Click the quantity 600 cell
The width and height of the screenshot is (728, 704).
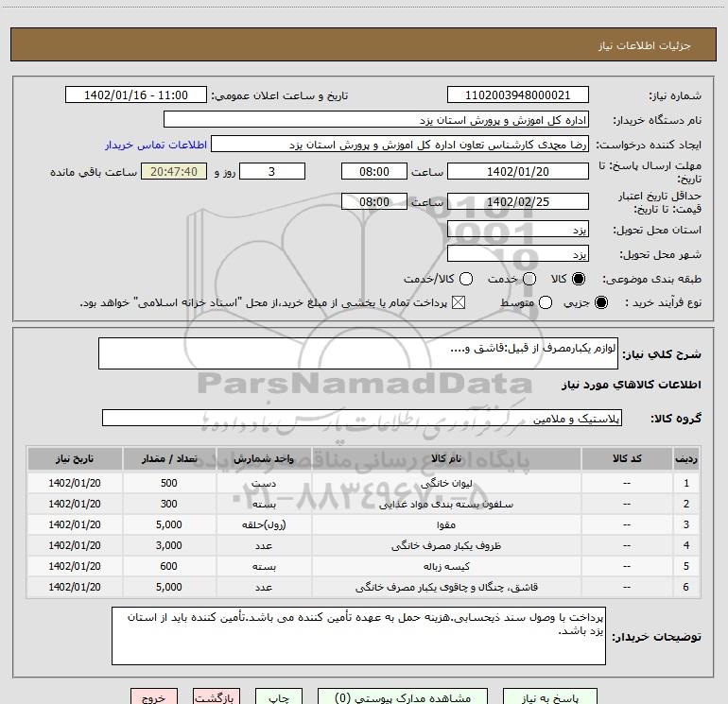169,567
